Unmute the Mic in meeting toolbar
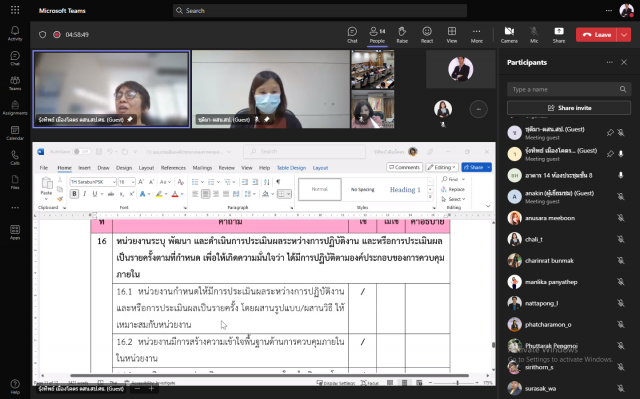 534,35
